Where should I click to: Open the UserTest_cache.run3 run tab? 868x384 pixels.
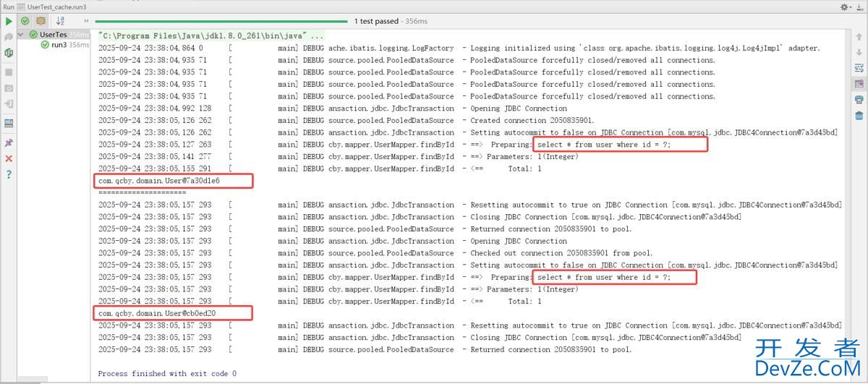point(56,6)
